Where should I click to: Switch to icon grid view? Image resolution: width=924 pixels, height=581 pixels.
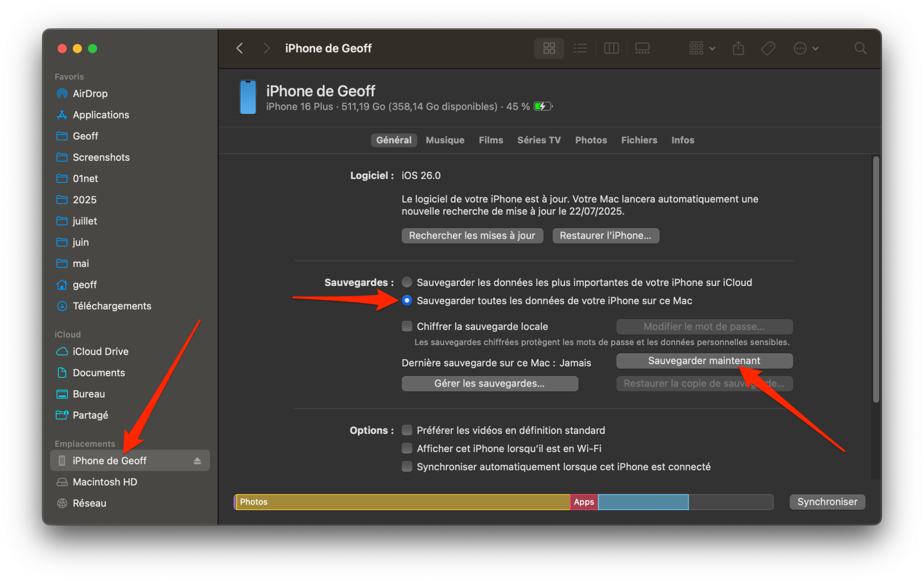pos(549,48)
